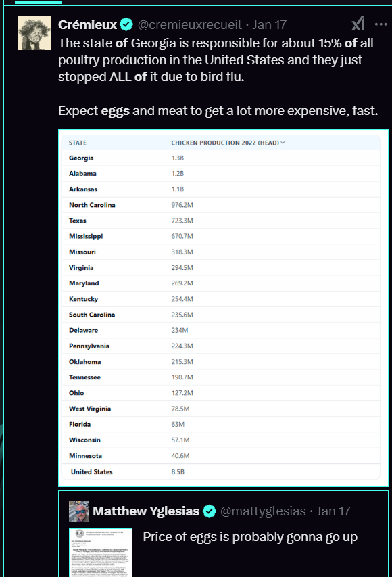Open the quoted tweet's document thumbnail
392x577 pixels.
[101, 553]
